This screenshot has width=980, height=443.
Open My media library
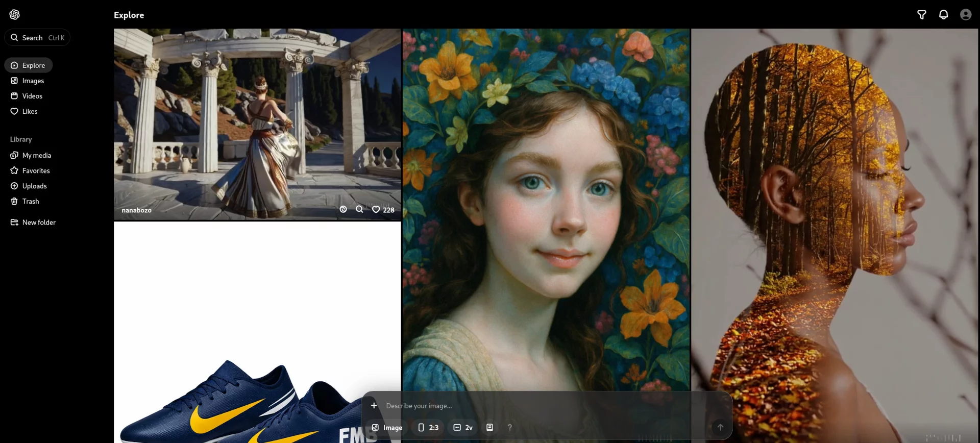coord(36,155)
